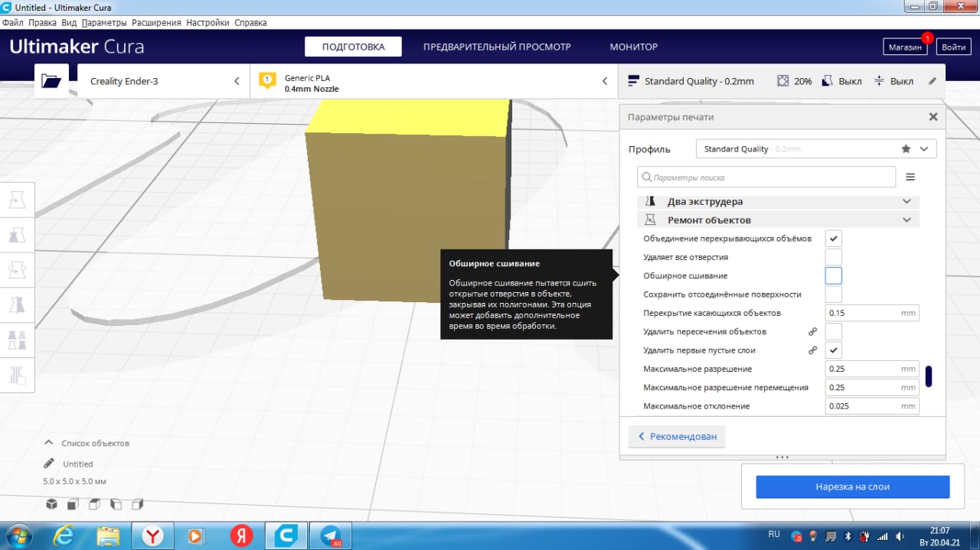Click the profile favorites star icon

(x=906, y=149)
